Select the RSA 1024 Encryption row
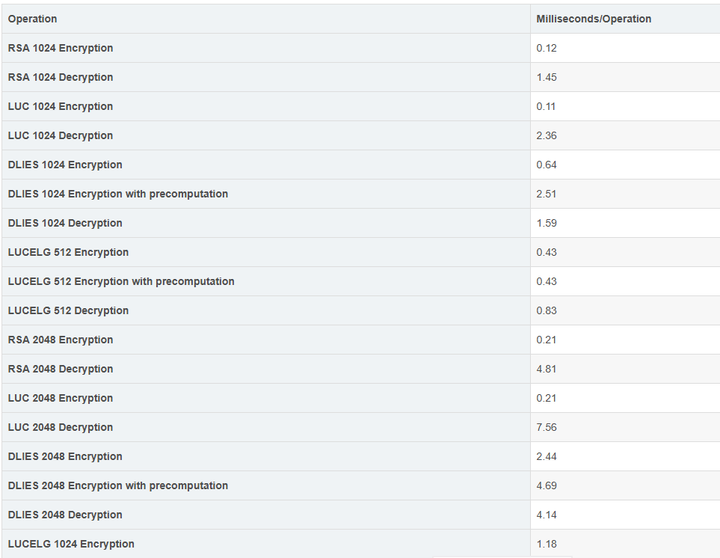The height and width of the screenshot is (558, 720). (x=361, y=48)
